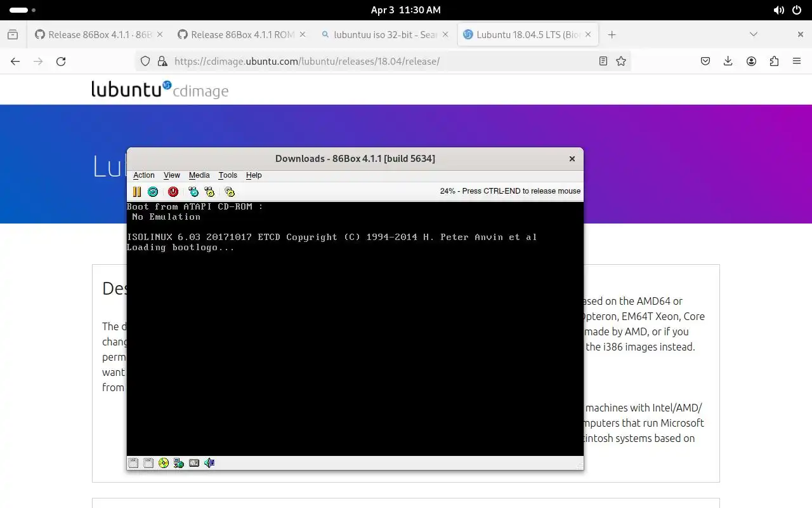This screenshot has width=812, height=508.
Task: Click the red ACPI shutdown power icon
Action: click(x=173, y=192)
